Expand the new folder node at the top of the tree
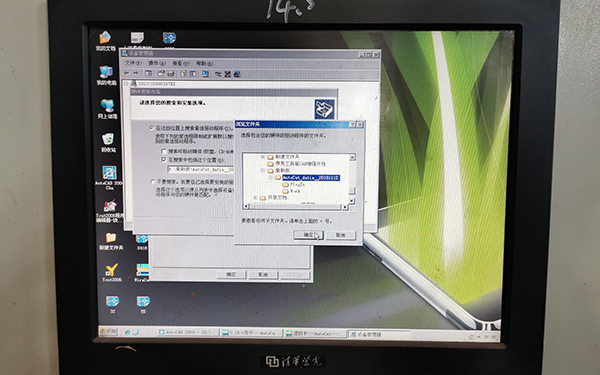Viewport: 600px width, 375px height. point(263,157)
